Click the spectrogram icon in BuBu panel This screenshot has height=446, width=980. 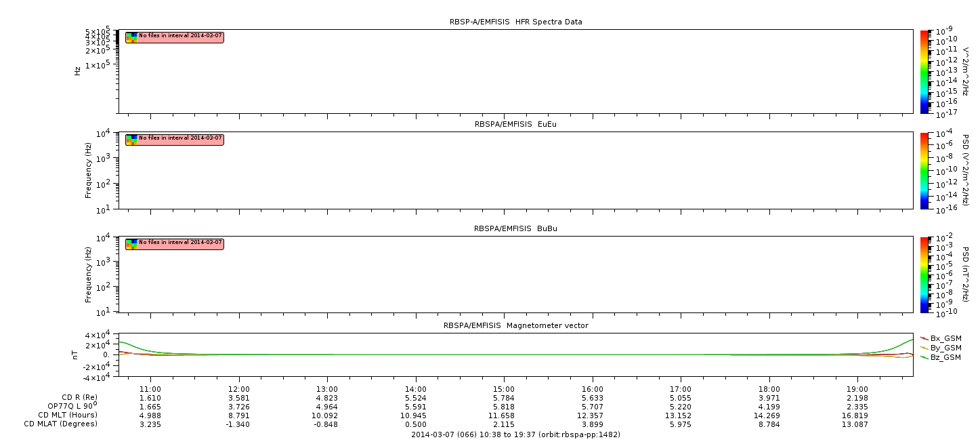click(x=131, y=243)
